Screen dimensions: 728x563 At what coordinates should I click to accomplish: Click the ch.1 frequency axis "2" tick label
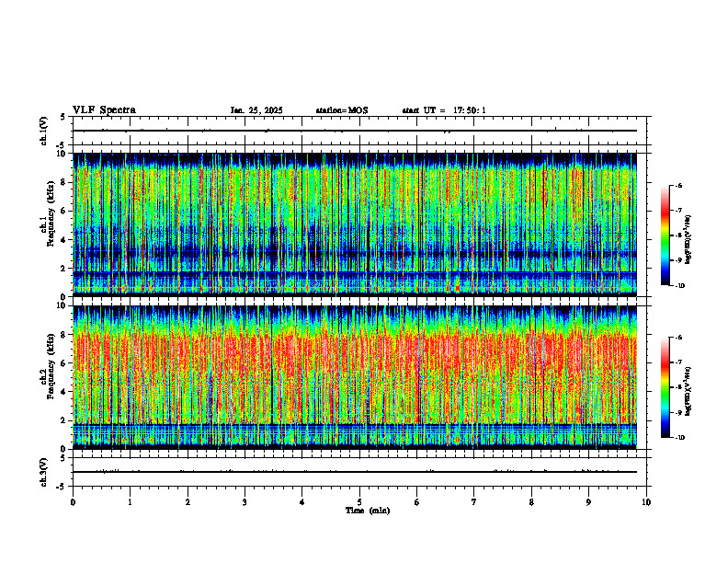63,269
